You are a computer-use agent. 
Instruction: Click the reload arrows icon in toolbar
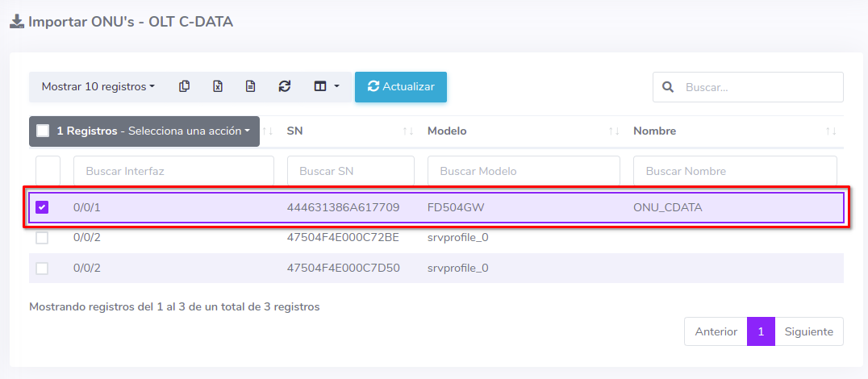(x=284, y=86)
